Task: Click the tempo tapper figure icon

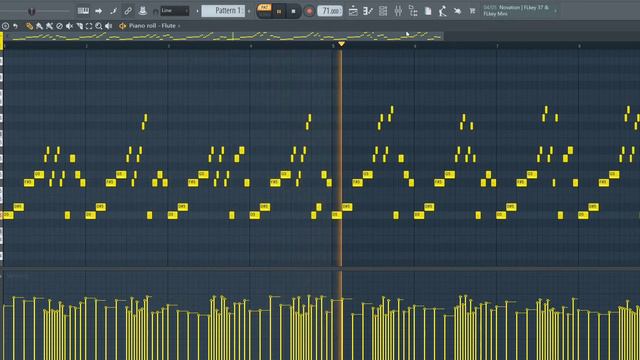Action: (442, 11)
